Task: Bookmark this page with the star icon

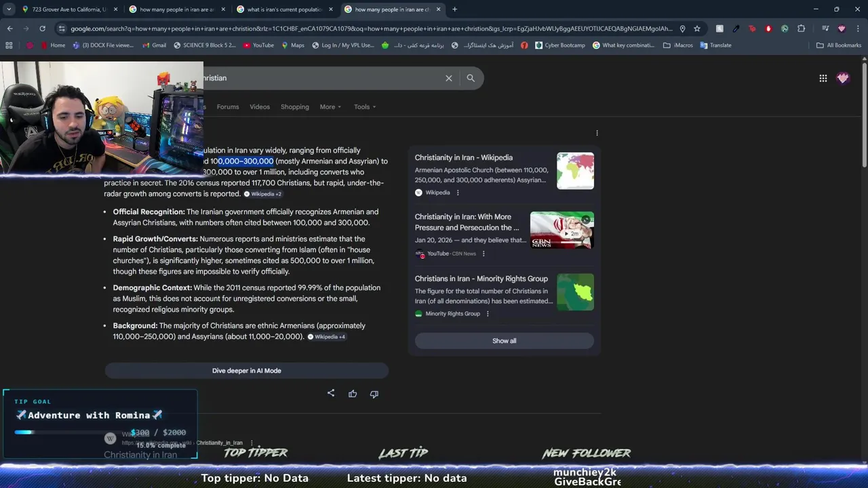Action: click(x=696, y=28)
